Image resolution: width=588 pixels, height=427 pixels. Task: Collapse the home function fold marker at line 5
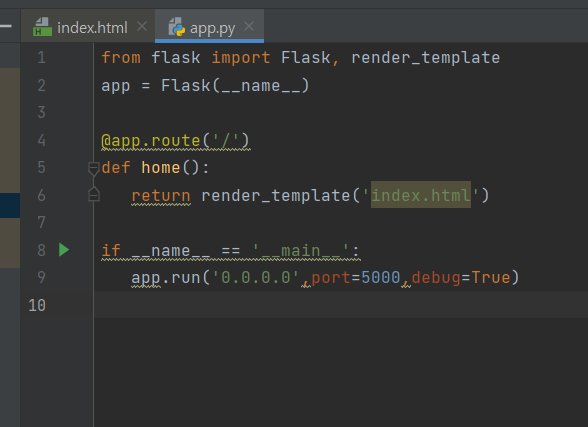pos(93,168)
